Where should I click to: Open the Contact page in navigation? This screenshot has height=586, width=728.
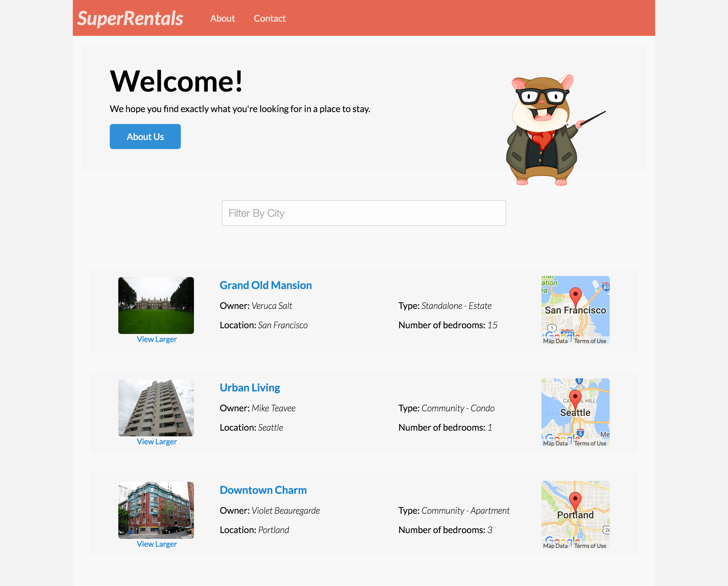(x=270, y=18)
